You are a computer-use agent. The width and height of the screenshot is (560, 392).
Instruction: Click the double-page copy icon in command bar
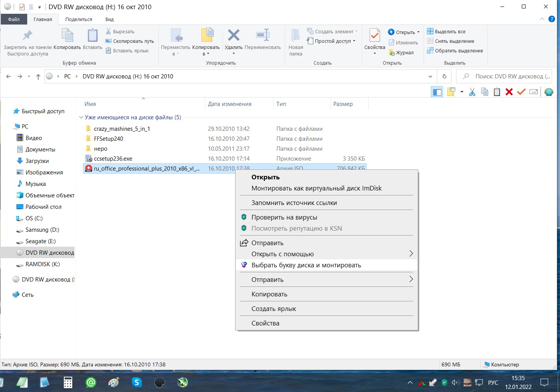[x=484, y=92]
